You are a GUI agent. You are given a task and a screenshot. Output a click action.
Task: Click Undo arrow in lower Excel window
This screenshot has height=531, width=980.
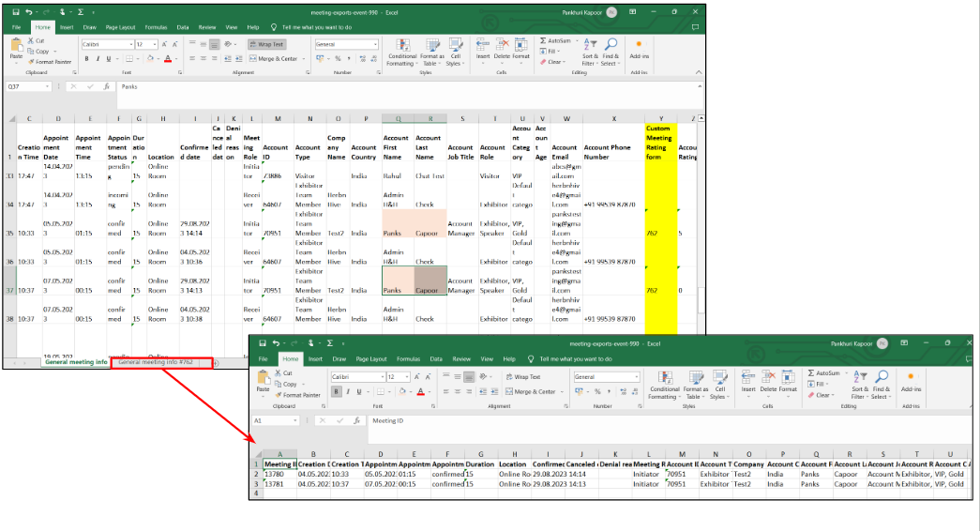(x=276, y=342)
